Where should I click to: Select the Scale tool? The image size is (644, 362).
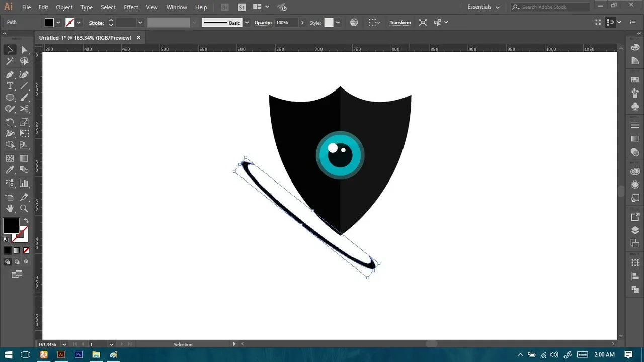point(24,122)
